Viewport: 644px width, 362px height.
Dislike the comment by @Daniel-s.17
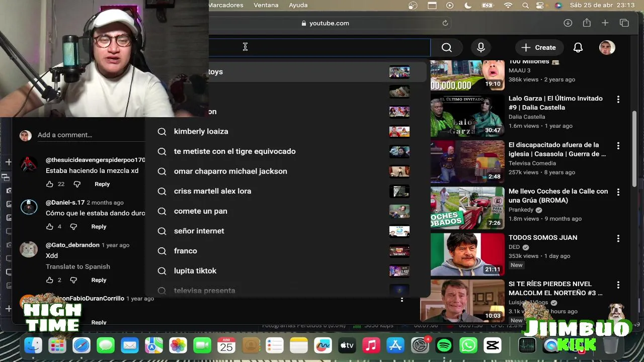73,227
